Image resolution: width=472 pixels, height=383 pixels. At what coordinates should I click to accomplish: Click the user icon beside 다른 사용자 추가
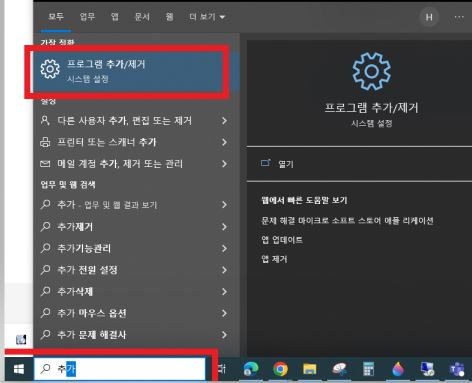pyautogui.click(x=45, y=120)
